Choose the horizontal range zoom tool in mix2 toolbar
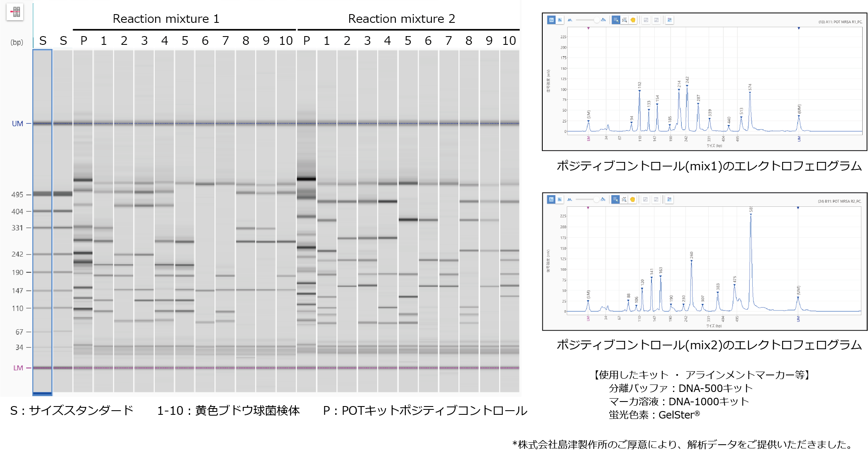Viewport: 868px width, 453px height. click(x=624, y=199)
